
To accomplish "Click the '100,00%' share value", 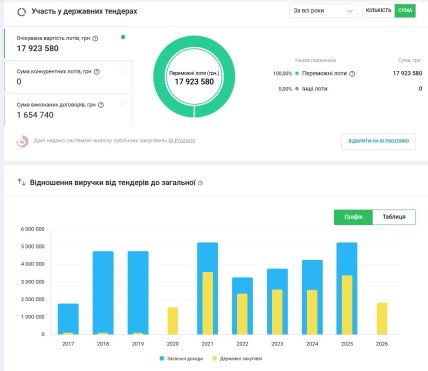I will [x=282, y=73].
